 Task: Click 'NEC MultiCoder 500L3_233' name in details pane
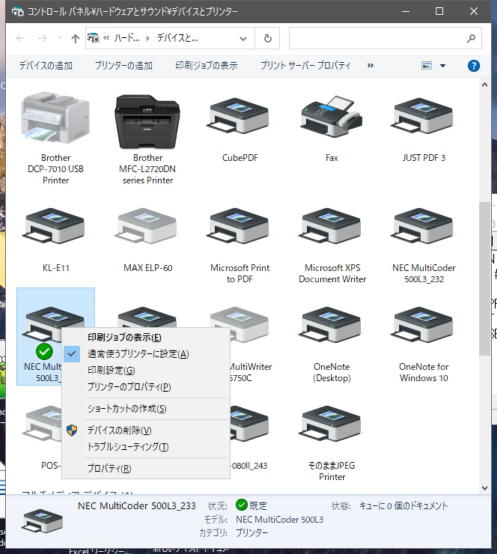pos(137,506)
